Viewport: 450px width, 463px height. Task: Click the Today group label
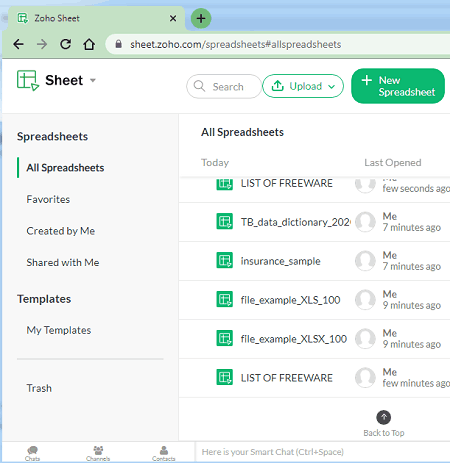point(215,163)
